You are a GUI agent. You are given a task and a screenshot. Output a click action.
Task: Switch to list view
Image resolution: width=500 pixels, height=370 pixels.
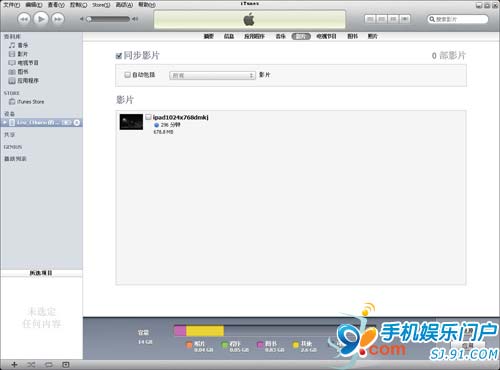coord(370,19)
